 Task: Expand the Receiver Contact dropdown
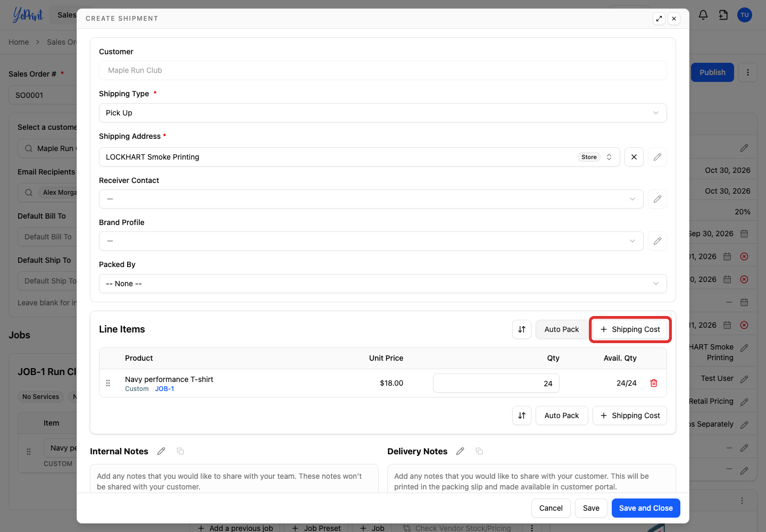(371, 199)
